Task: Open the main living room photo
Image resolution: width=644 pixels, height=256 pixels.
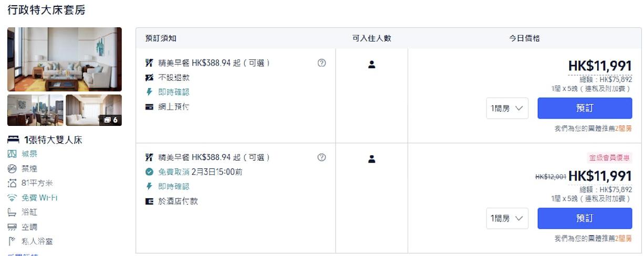Action: click(x=65, y=59)
